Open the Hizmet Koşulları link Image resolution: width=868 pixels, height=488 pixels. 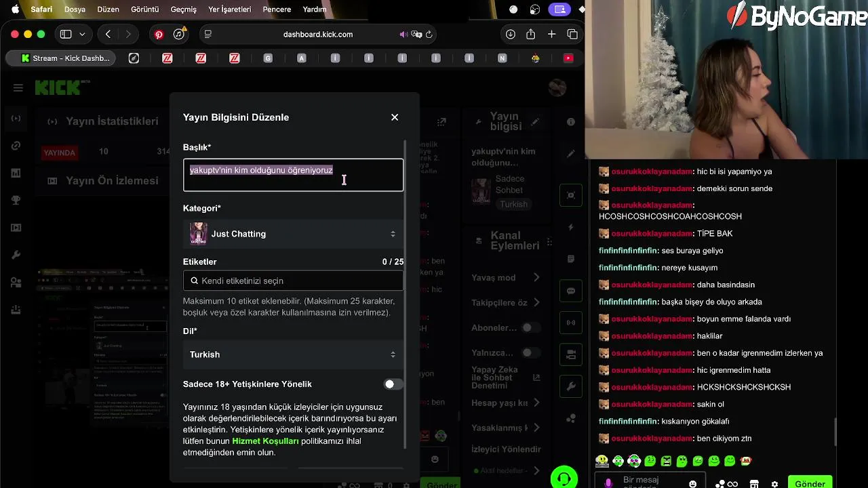click(x=265, y=441)
